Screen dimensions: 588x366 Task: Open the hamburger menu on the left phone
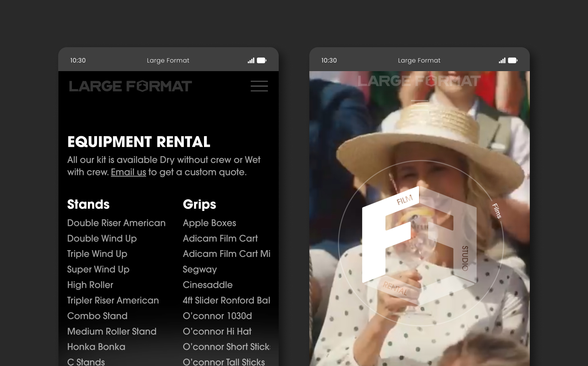[259, 86]
